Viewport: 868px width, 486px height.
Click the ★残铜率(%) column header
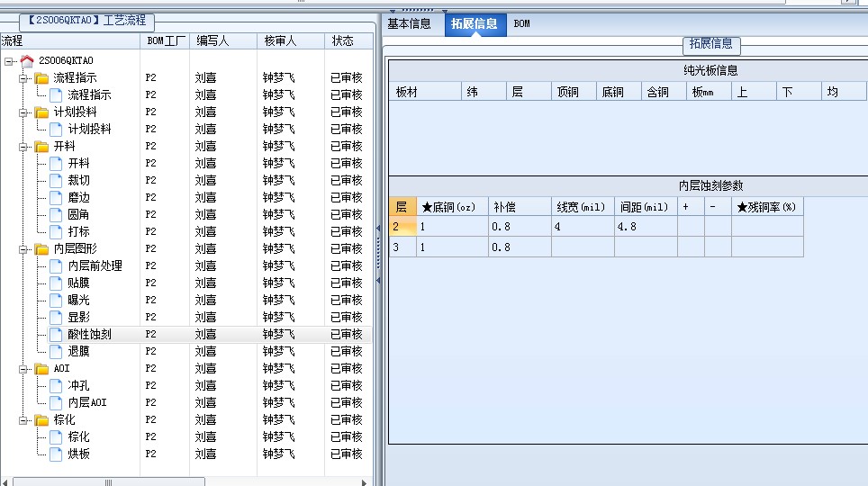pos(767,207)
